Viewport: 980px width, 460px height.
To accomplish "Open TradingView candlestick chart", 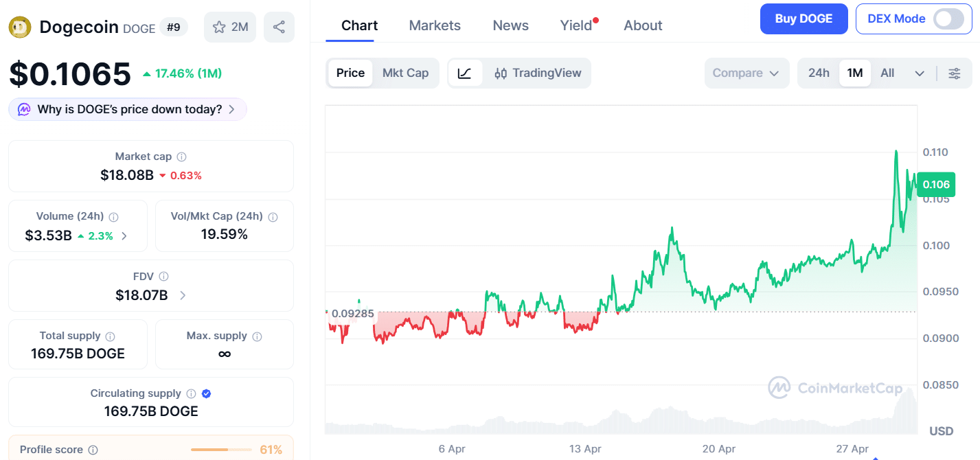I will click(538, 73).
